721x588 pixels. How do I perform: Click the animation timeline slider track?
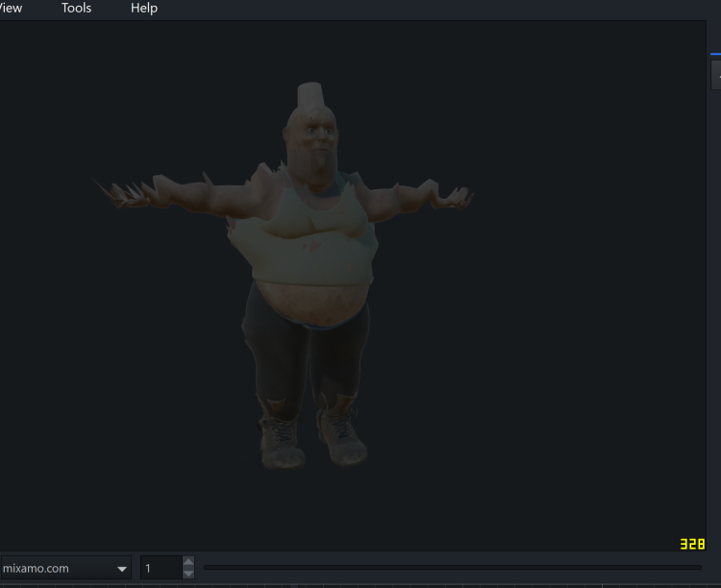[453, 568]
